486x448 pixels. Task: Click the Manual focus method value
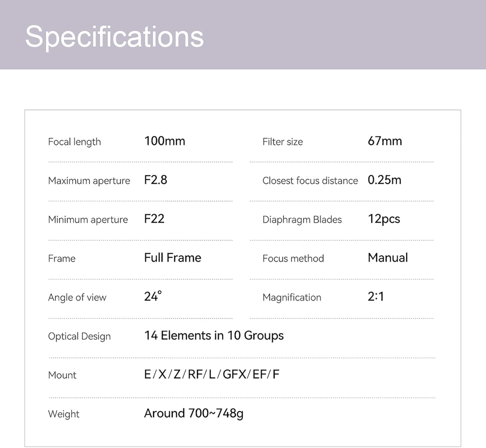click(388, 258)
